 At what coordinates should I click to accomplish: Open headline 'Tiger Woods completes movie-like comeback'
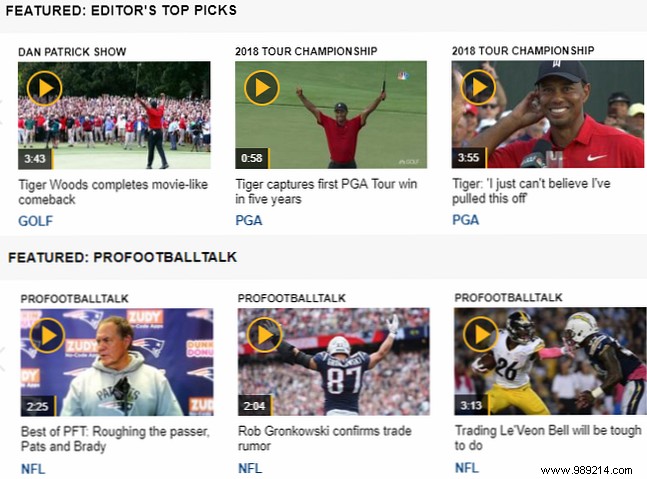113,192
